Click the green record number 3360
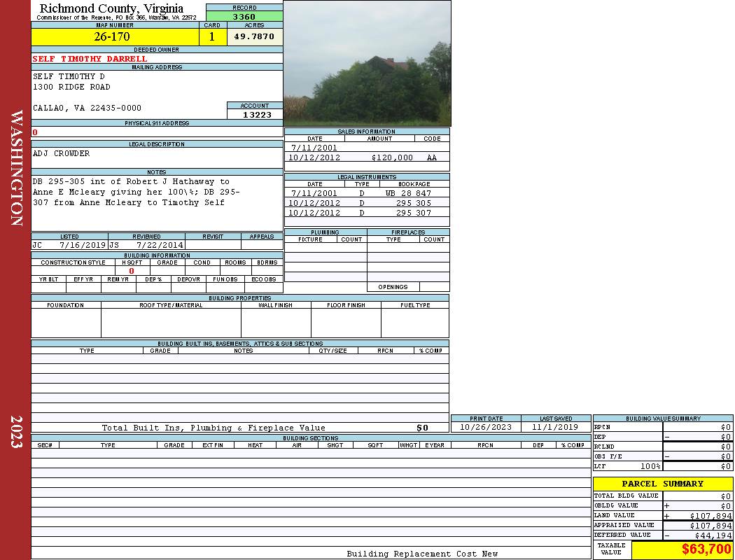Viewport: 735px width, 560px height. click(244, 17)
